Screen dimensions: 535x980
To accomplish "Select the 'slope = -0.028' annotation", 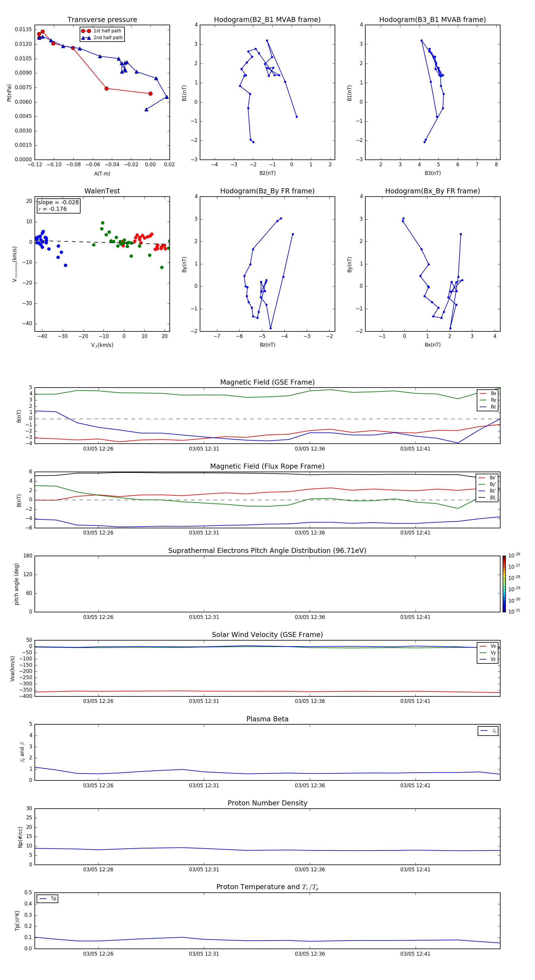I will point(58,203).
